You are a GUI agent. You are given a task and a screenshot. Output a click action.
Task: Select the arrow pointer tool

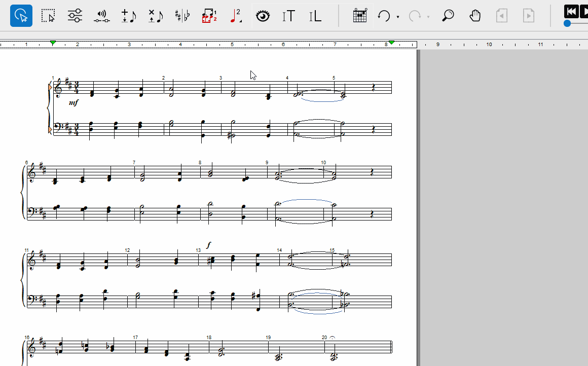coord(21,16)
